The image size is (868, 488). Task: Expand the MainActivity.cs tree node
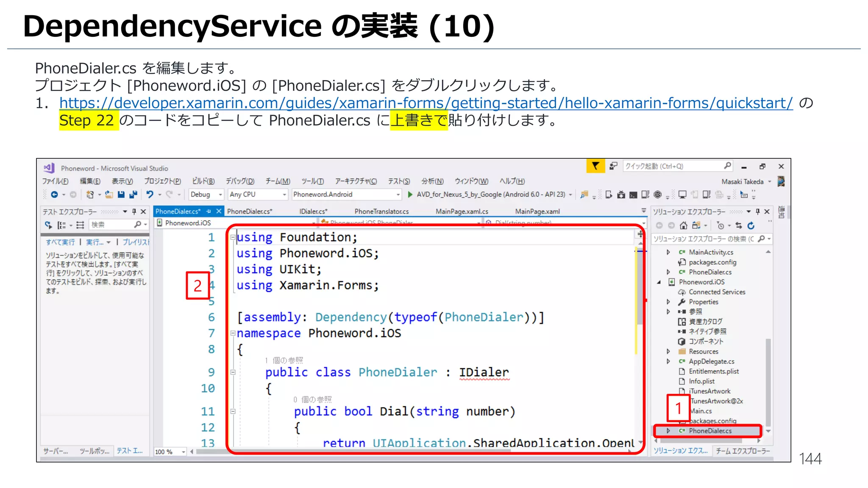(668, 252)
